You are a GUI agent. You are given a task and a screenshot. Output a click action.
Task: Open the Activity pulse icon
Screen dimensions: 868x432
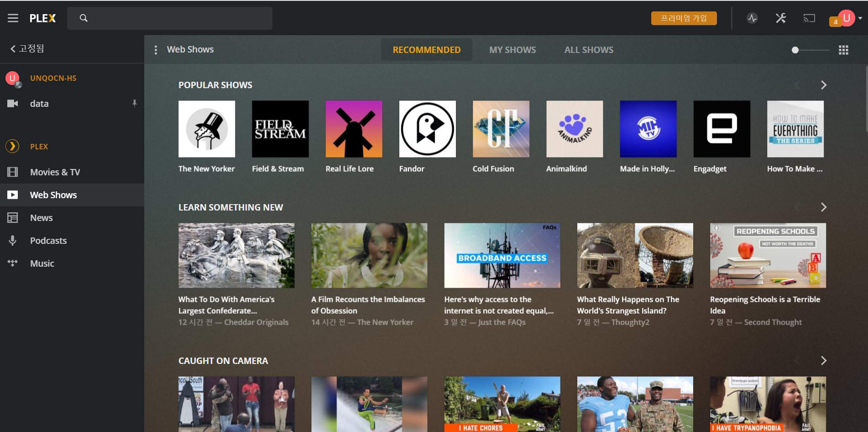click(753, 18)
